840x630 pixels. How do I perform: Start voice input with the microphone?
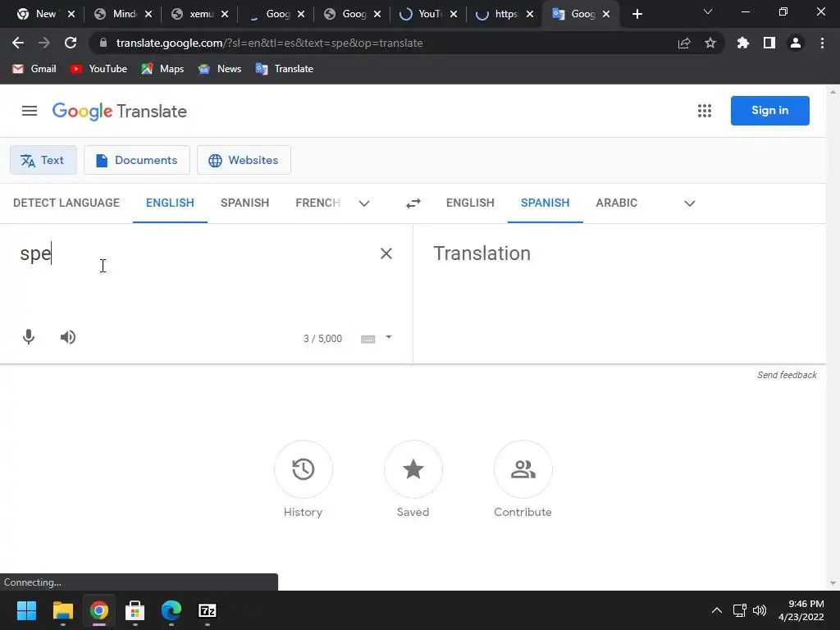(29, 337)
